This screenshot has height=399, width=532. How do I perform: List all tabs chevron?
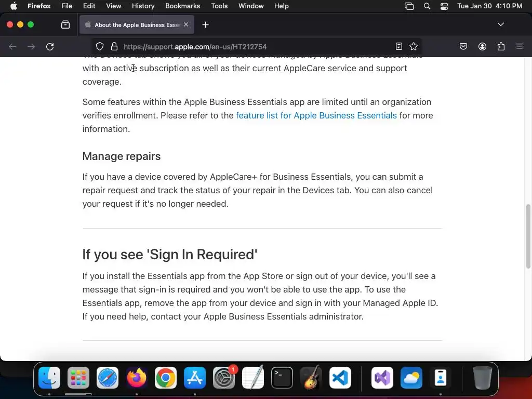(x=500, y=24)
